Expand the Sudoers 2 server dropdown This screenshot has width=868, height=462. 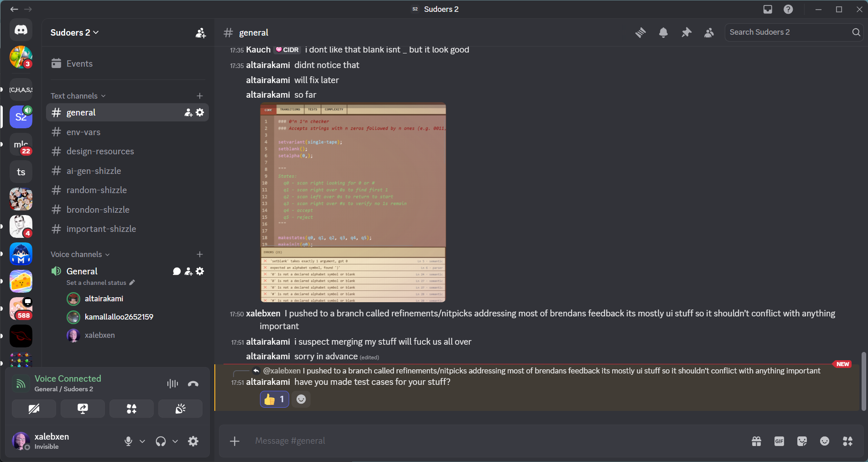pyautogui.click(x=74, y=32)
